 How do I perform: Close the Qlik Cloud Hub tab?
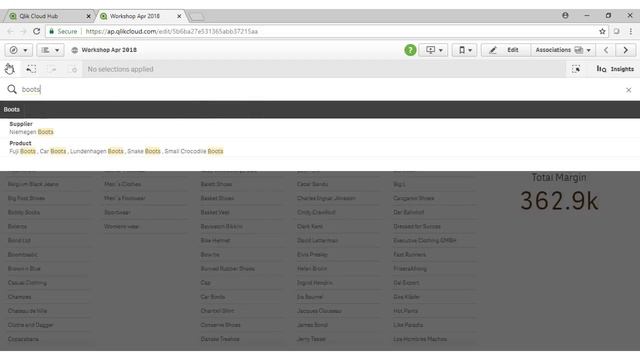pos(88,16)
